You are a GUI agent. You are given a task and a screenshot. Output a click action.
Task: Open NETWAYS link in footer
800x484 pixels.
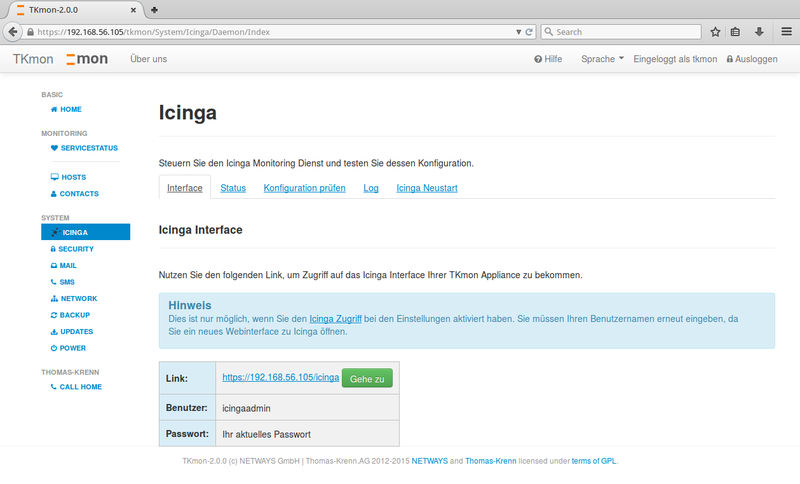tap(430, 461)
